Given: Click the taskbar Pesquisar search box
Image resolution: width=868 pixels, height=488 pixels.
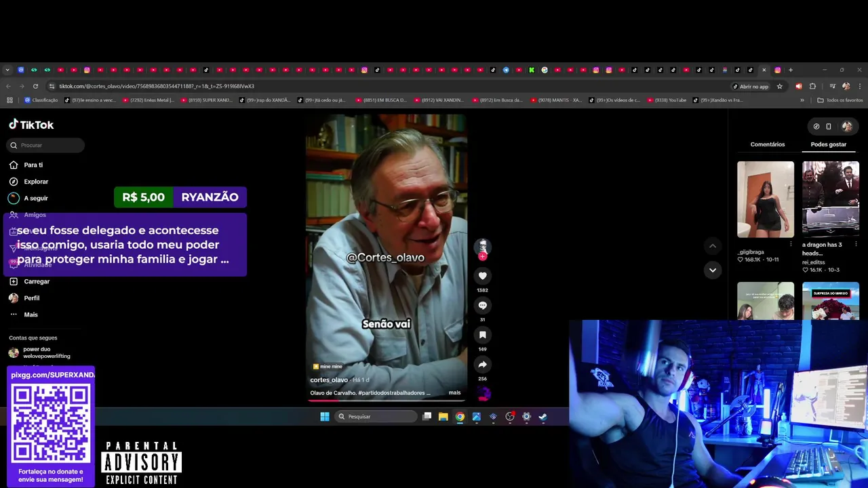Looking at the screenshot, I should 375,417.
